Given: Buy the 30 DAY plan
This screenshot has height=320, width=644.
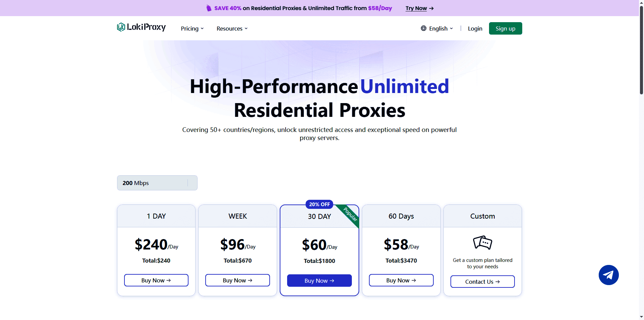Looking at the screenshot, I should click(319, 281).
